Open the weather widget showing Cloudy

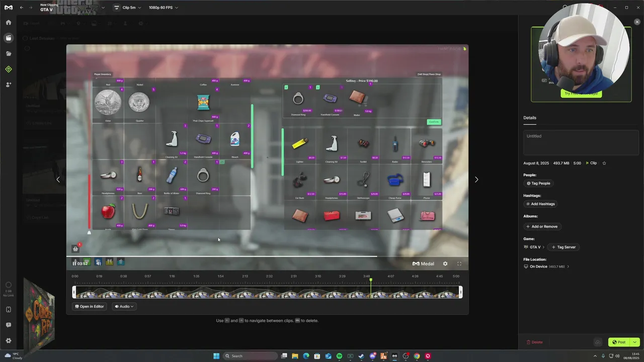pyautogui.click(x=14, y=356)
